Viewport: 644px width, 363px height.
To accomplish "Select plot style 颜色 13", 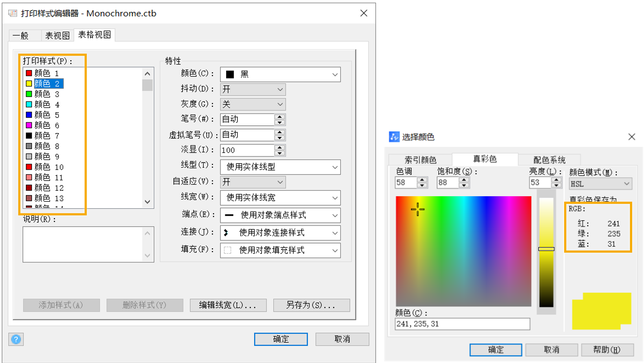I will point(49,198).
